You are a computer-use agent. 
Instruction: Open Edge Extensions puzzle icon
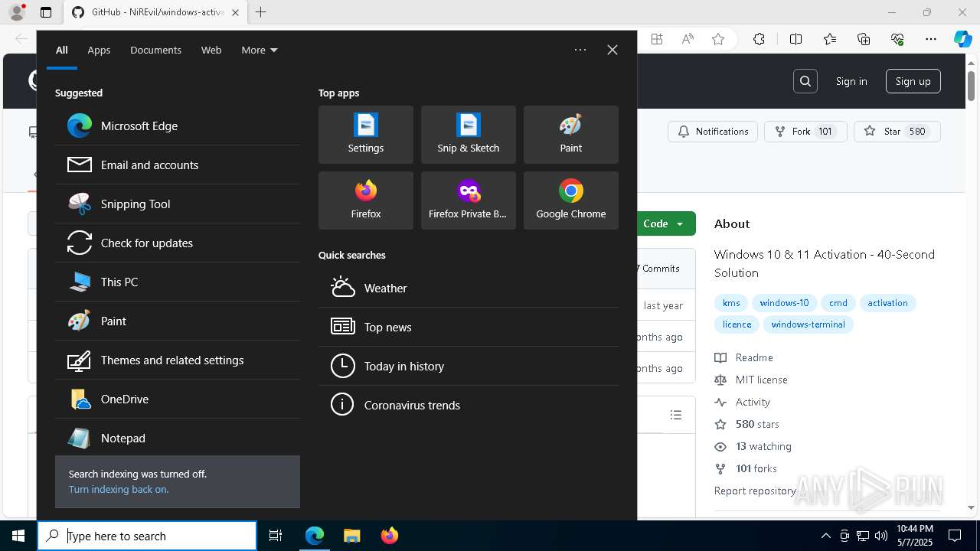759,39
